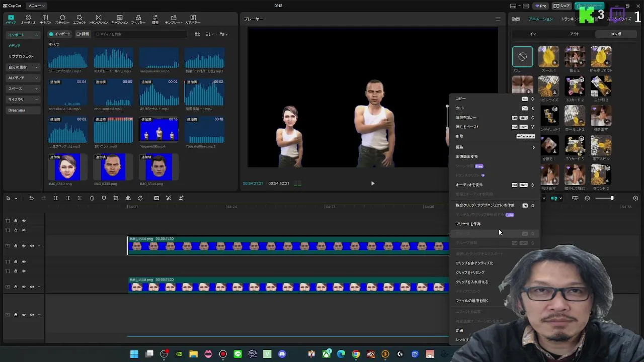This screenshot has height=362, width=644.
Task: Toggle eye icon on the bottom empty video track
Action: click(24, 315)
